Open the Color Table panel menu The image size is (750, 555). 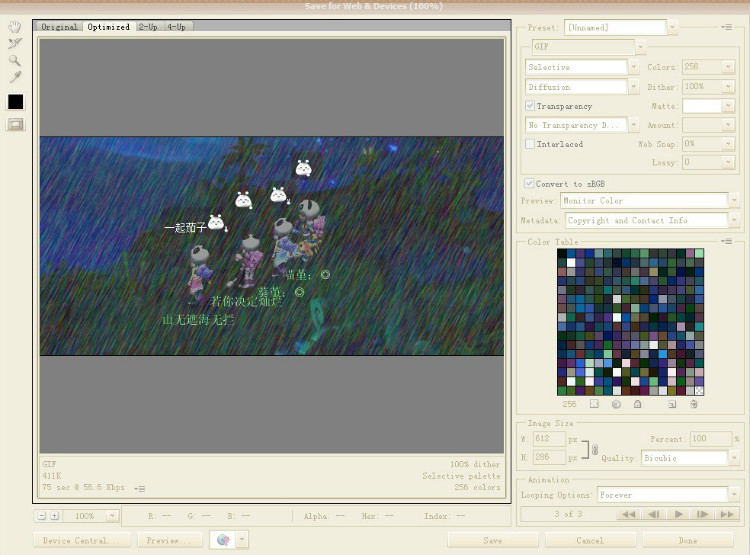727,242
